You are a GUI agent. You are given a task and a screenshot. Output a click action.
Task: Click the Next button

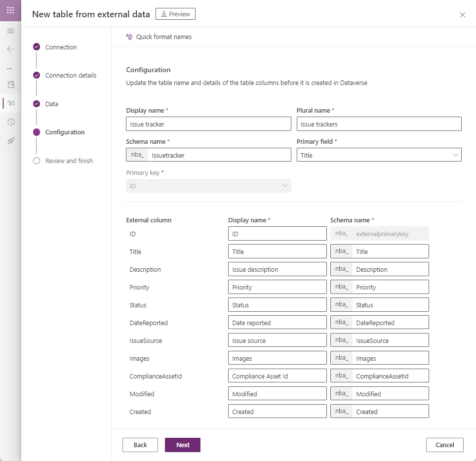tap(182, 445)
